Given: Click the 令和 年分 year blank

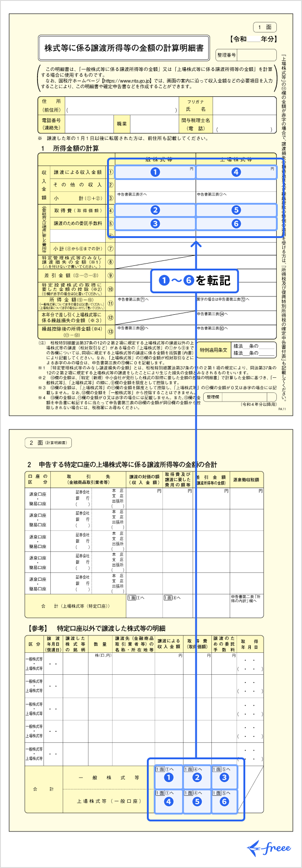Looking at the screenshot, I should point(254,39).
